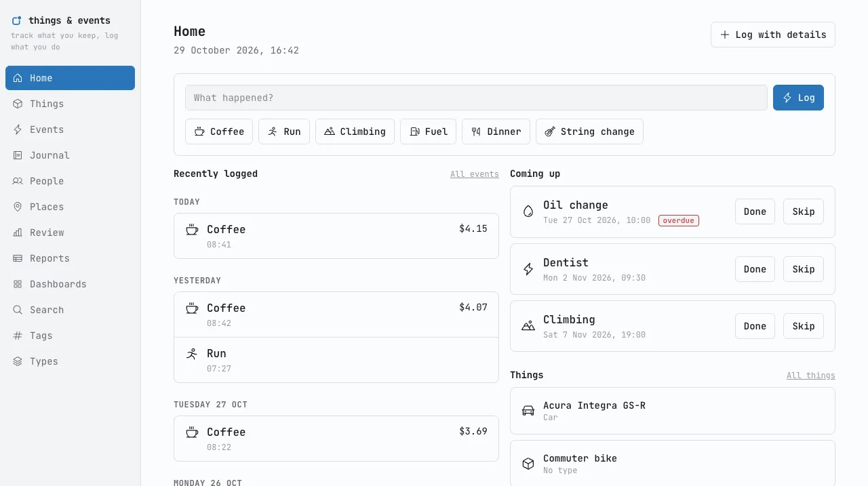The width and height of the screenshot is (868, 486).
Task: Click the date text 29 October 2026, 16:42
Action: [x=236, y=50]
